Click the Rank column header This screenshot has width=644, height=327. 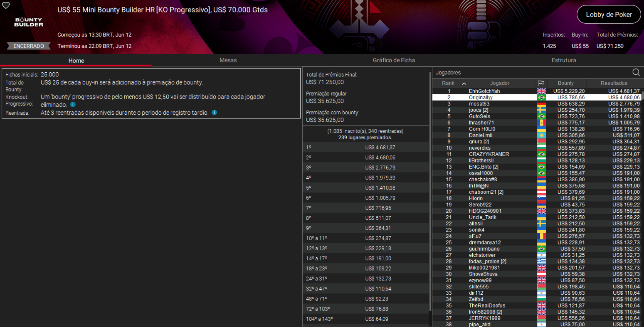tap(448, 83)
